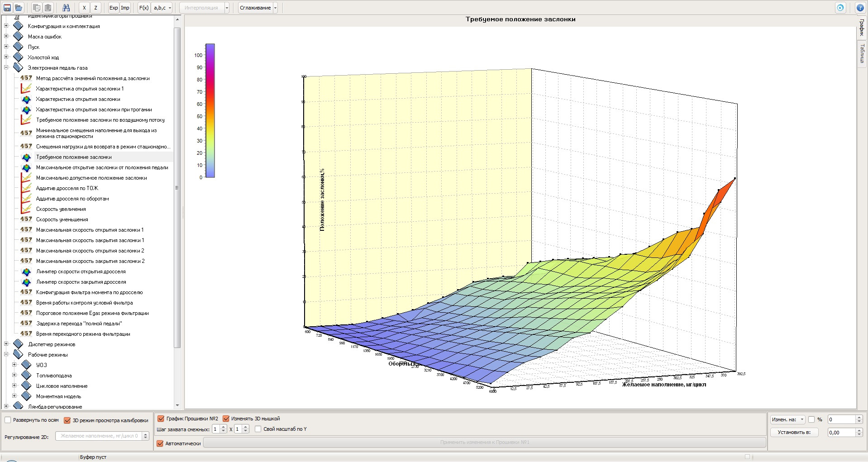Uncheck График Прошивки №2 checkbox
Screen dimensions: 868x462
click(x=161, y=419)
